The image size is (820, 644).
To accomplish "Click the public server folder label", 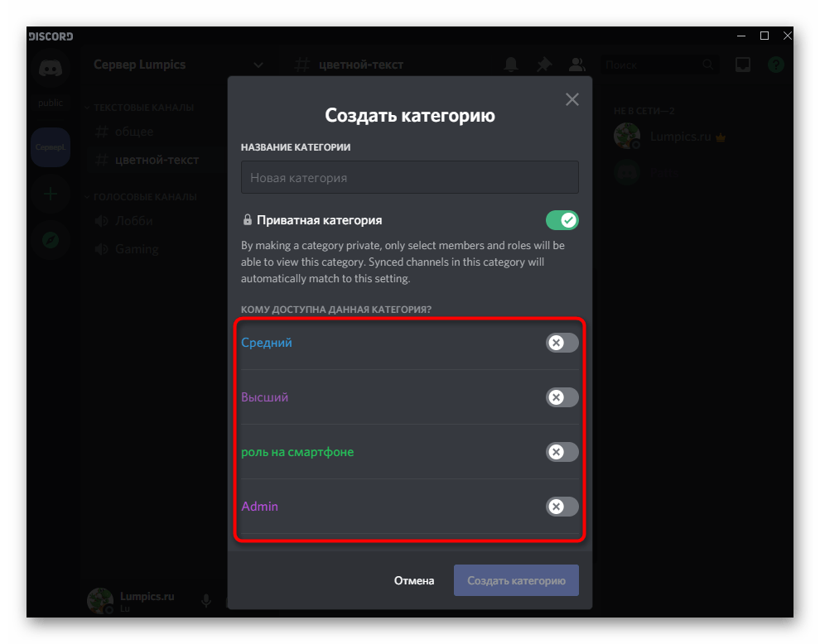I will click(51, 103).
